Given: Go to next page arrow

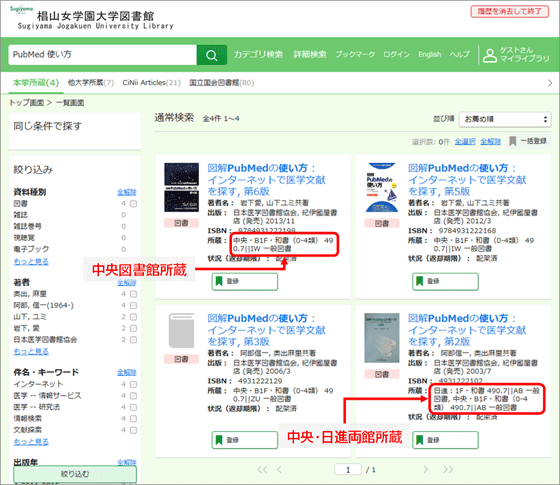Looking at the screenshot, I should pos(426,469).
